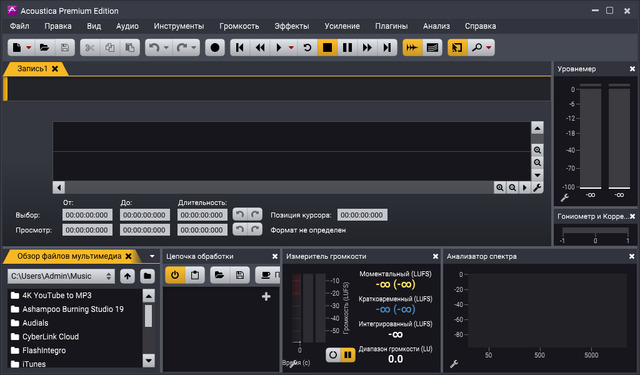Open level meter settings wrench
Image resolution: width=640 pixels, height=375 pixels.
(x=564, y=198)
